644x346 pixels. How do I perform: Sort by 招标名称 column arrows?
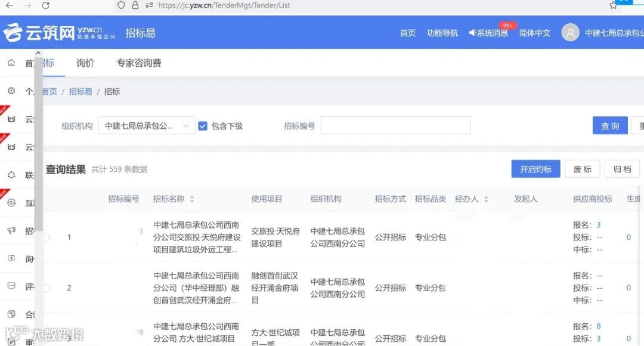click(x=192, y=199)
